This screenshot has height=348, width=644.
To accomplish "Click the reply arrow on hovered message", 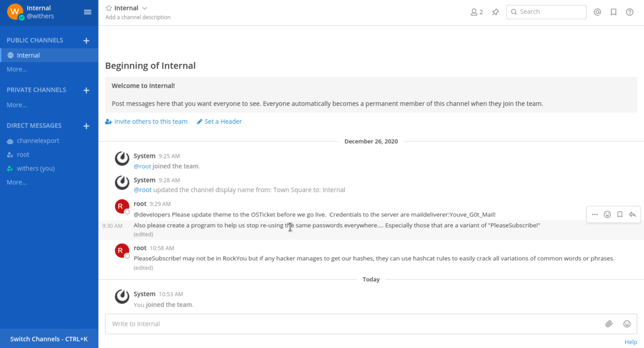I will (x=632, y=214).
